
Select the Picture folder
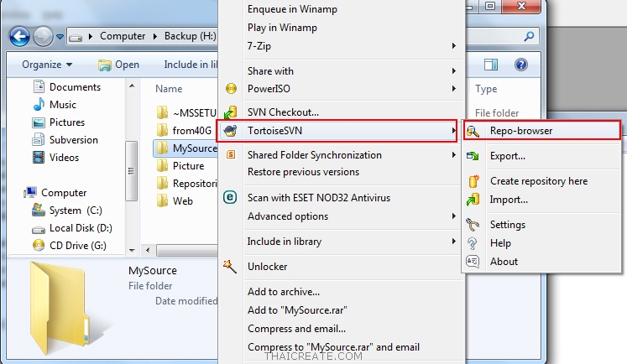point(180,165)
